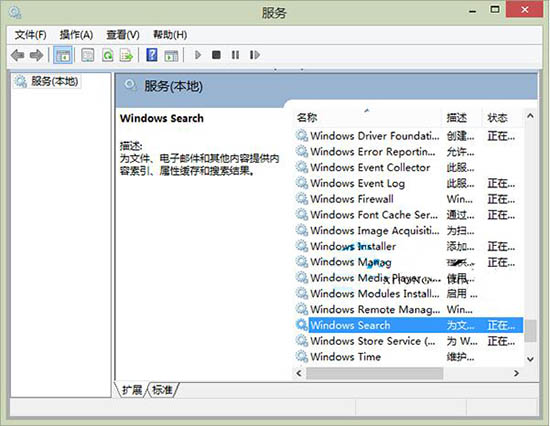Select Windows Installer service

pyautogui.click(x=353, y=246)
